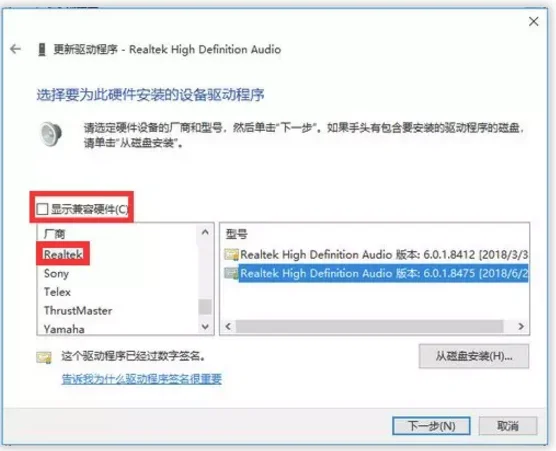Click manufacturer list scroll up arrow

click(x=205, y=233)
